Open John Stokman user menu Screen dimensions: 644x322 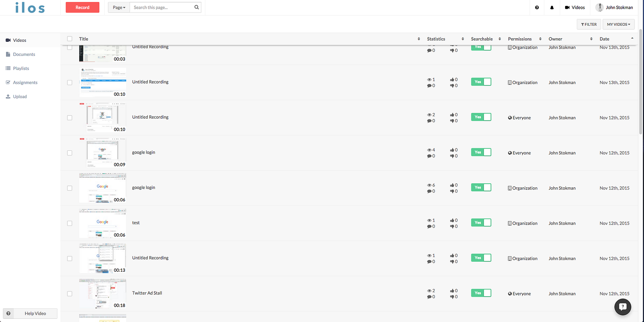(614, 8)
